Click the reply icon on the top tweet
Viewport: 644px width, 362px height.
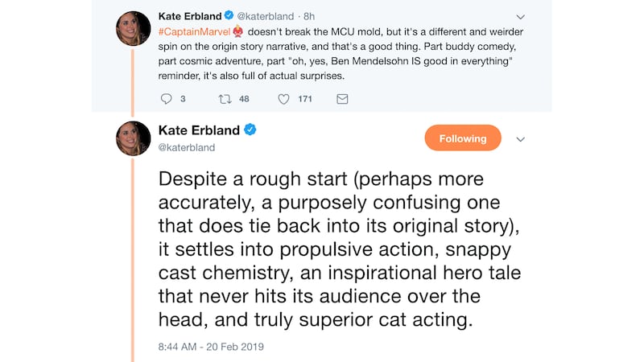167,99
